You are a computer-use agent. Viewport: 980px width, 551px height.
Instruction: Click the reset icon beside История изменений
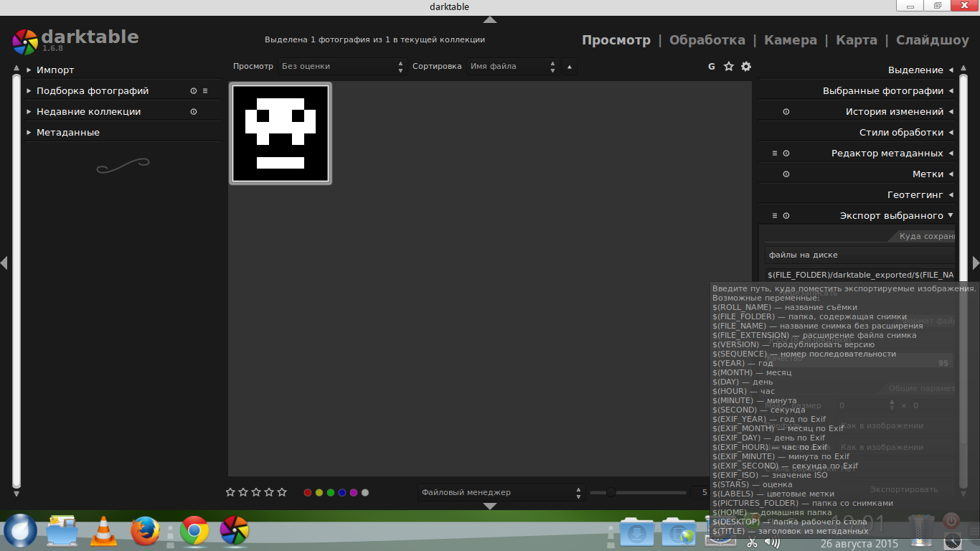pyautogui.click(x=786, y=112)
